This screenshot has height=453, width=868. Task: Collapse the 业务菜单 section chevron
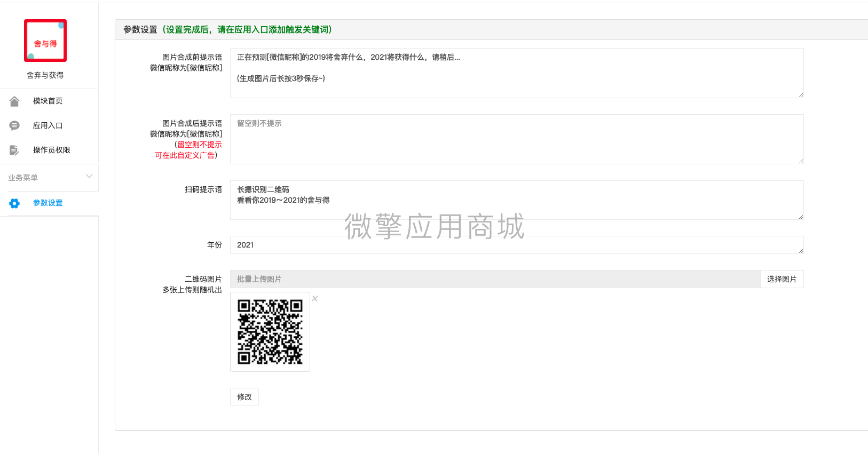pos(89,176)
